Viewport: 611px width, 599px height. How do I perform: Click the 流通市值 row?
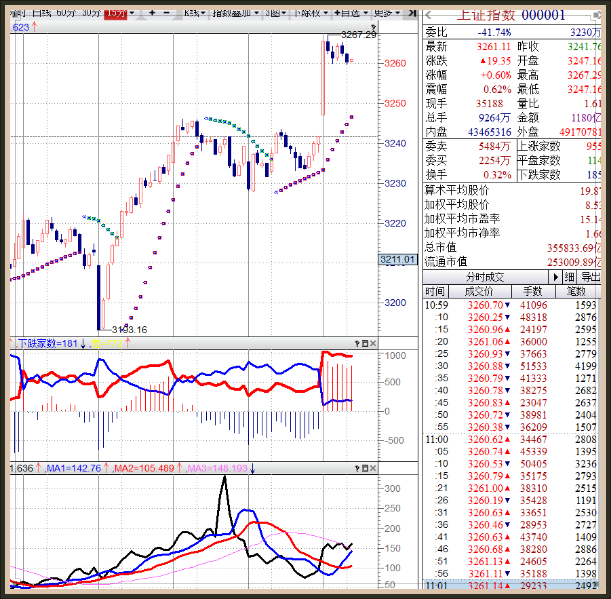[512, 262]
